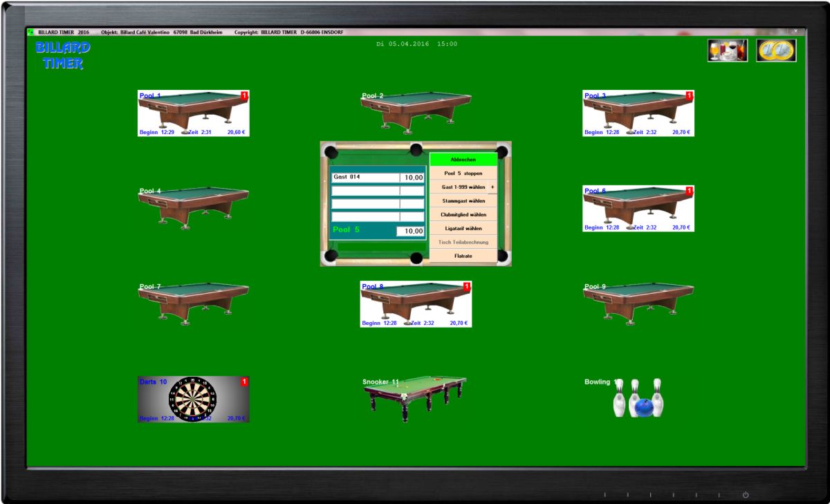The height and width of the screenshot is (504, 830).
Task: Select the Pool 2 table
Action: click(x=415, y=112)
